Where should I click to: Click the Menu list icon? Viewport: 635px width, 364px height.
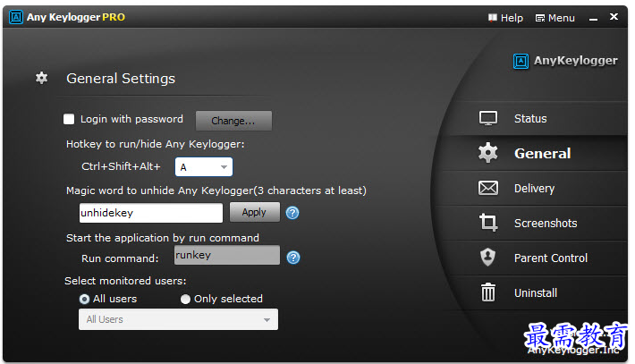point(540,18)
